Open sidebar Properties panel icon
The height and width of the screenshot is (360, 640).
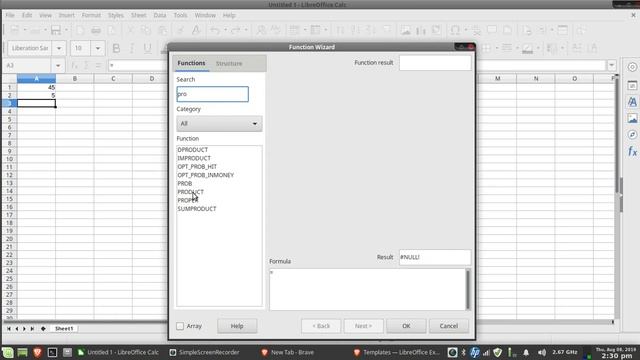[632, 86]
